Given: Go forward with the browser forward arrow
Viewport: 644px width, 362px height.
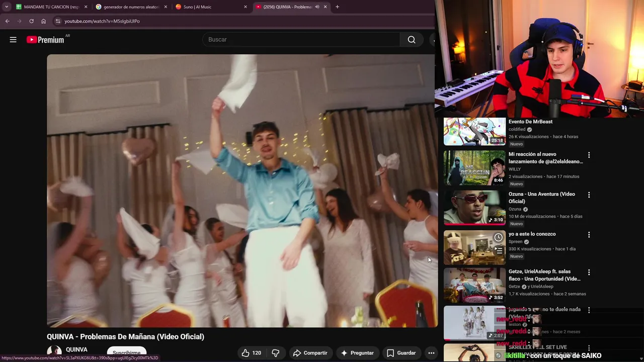Looking at the screenshot, I should coord(19,21).
